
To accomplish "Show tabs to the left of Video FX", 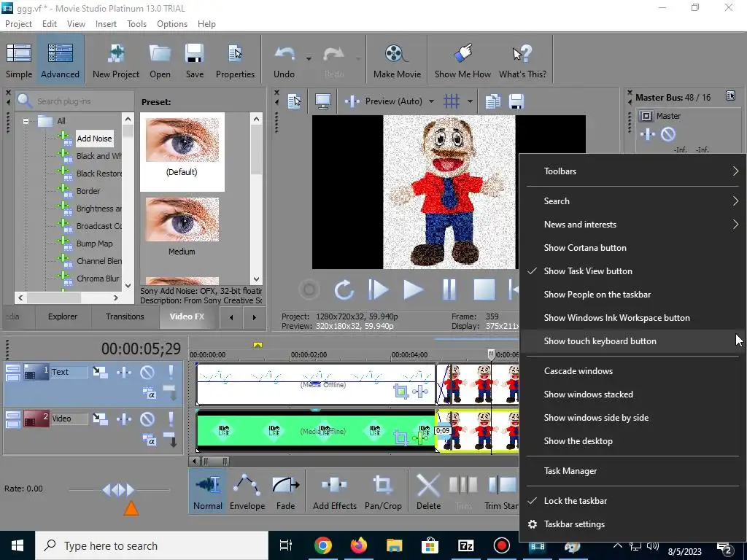I will (x=231, y=317).
